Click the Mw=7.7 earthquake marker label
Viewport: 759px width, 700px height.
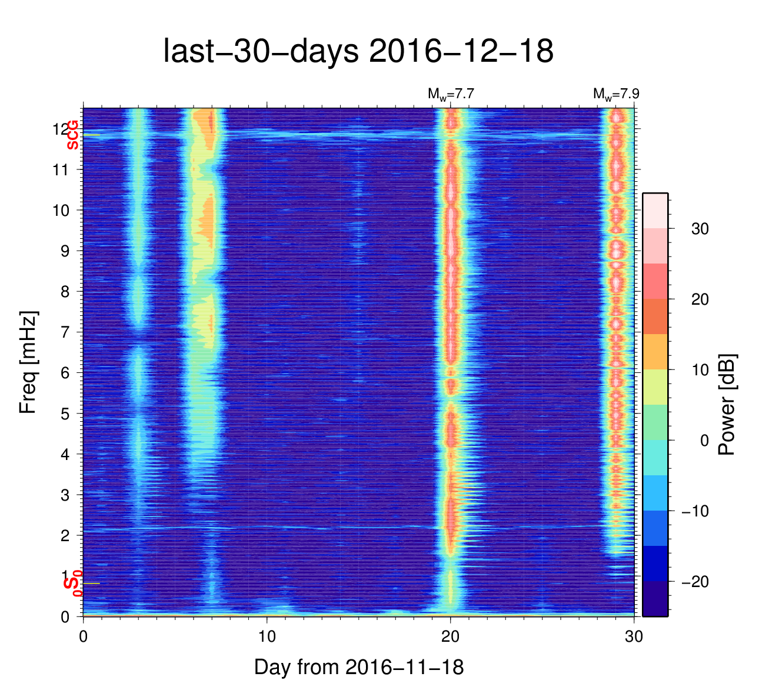451,94
